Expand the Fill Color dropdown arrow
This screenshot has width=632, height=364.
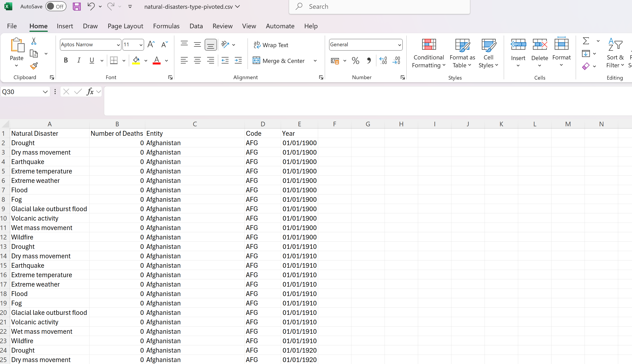click(146, 61)
